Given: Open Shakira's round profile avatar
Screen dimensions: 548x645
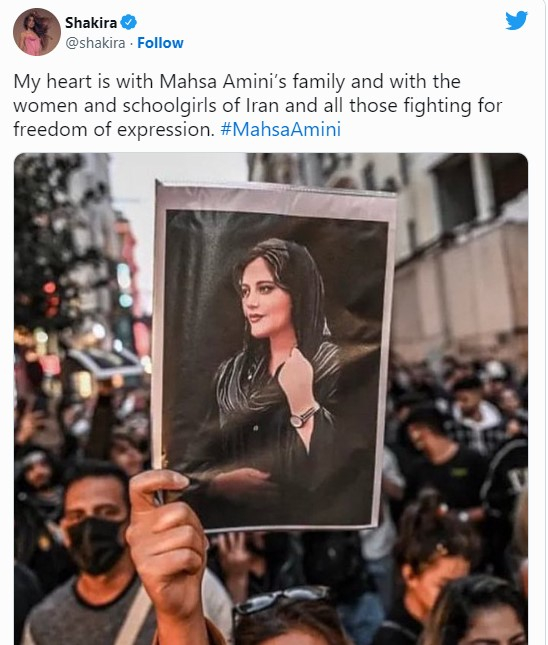Looking at the screenshot, I should [37, 32].
